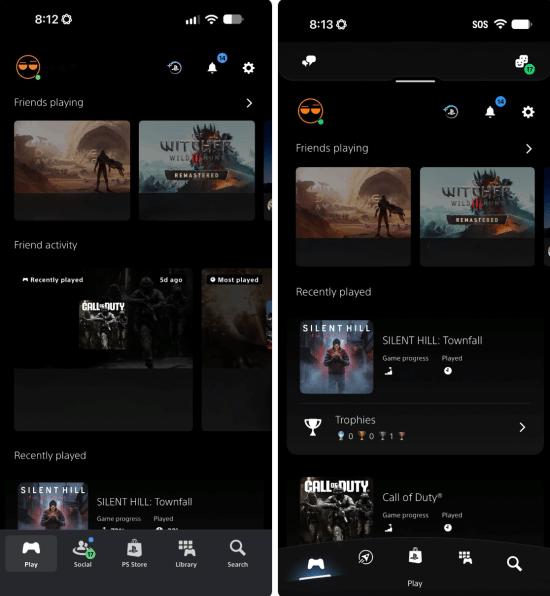Expand Friends playing chevron on right phone
Image resolution: width=550 pixels, height=596 pixels.
[x=529, y=149]
